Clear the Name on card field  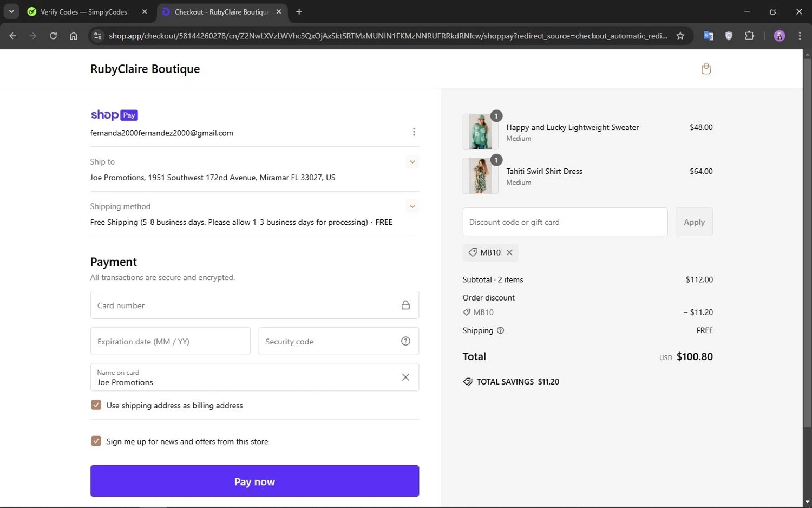405,377
